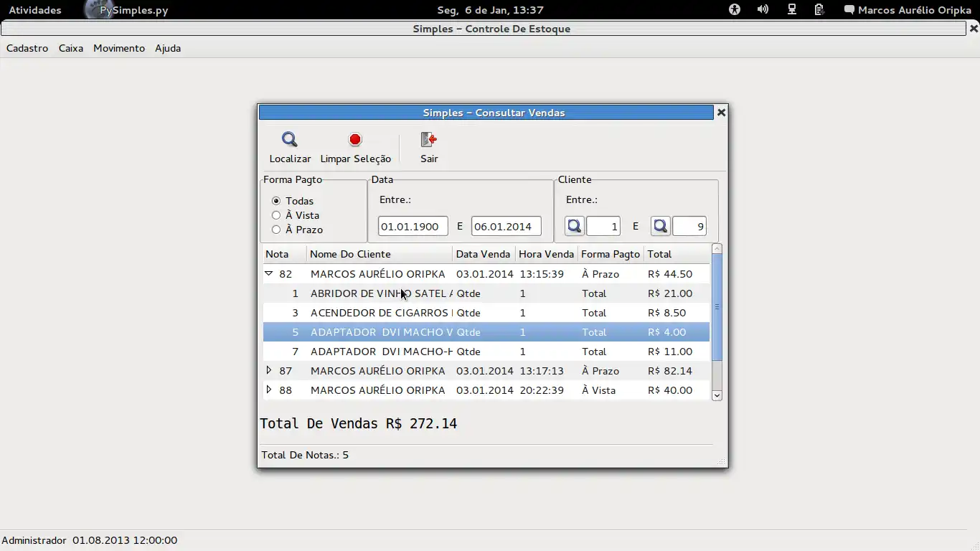Click the Localizar magnifier icon
The width and height of the screenshot is (980, 551).
pos(290,139)
